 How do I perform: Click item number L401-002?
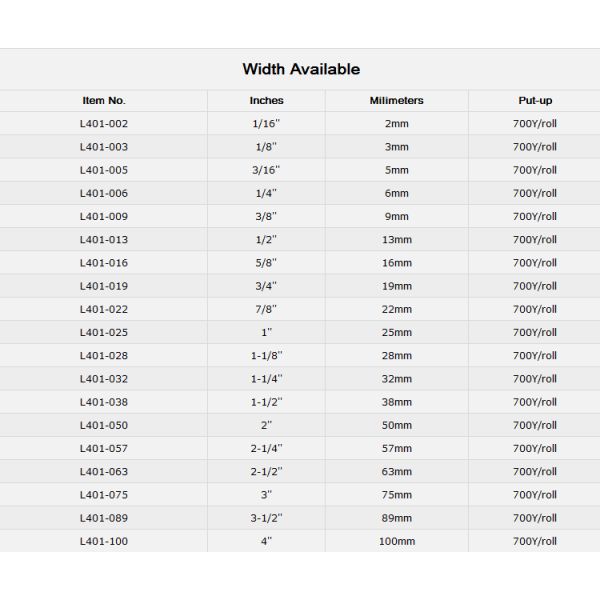[104, 124]
